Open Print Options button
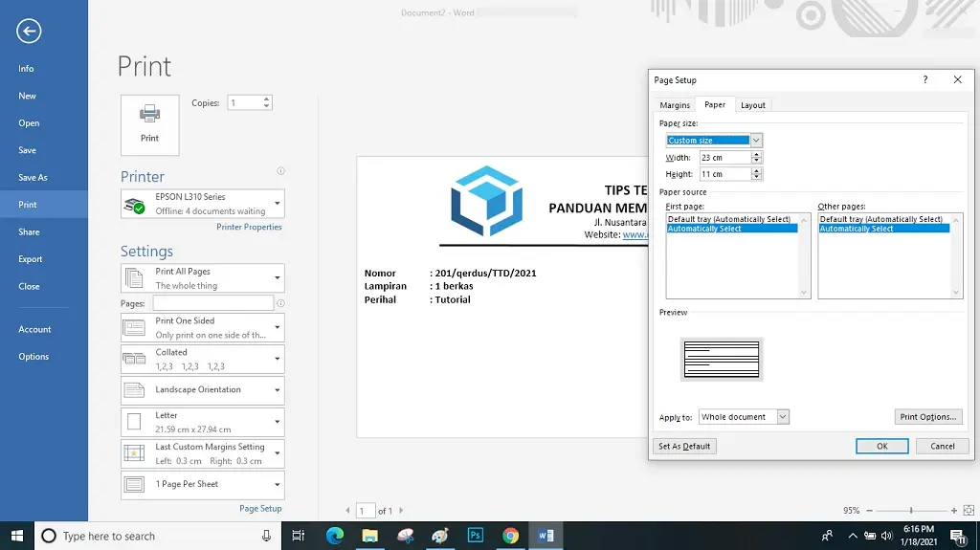The width and height of the screenshot is (980, 550). tap(928, 417)
